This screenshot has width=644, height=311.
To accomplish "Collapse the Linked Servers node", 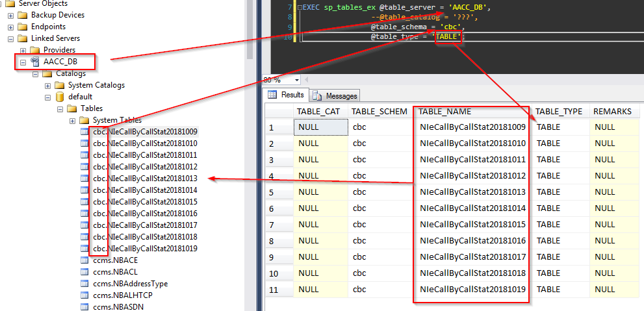I will 10,39.
